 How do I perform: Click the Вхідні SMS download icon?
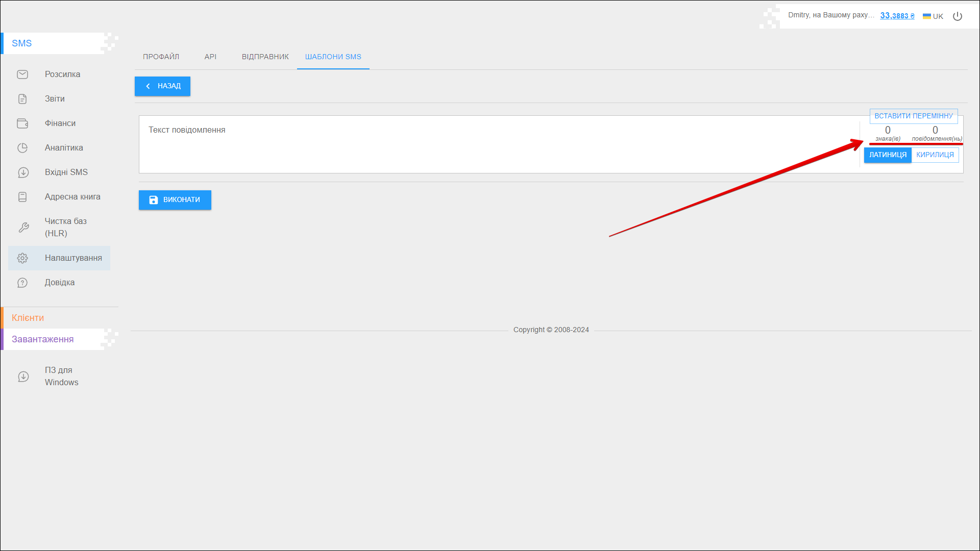point(23,172)
